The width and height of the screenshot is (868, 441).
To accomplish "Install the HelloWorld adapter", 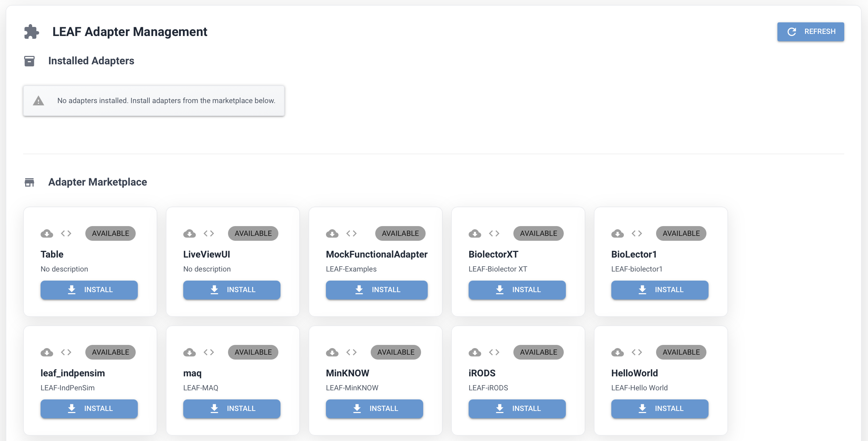I will (660, 409).
